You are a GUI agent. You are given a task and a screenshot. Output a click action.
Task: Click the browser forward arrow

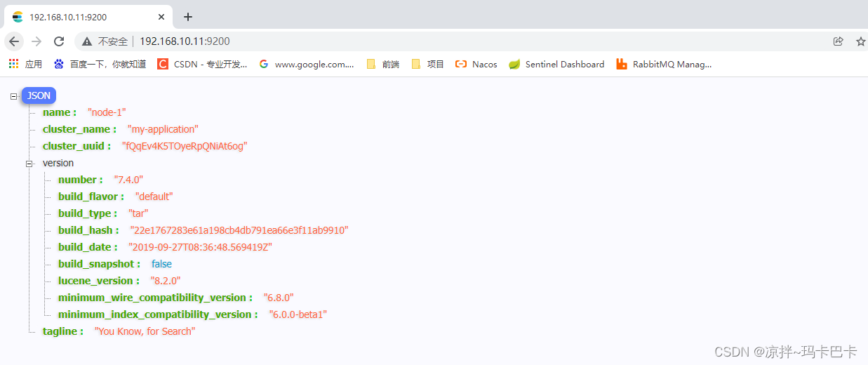click(x=36, y=41)
